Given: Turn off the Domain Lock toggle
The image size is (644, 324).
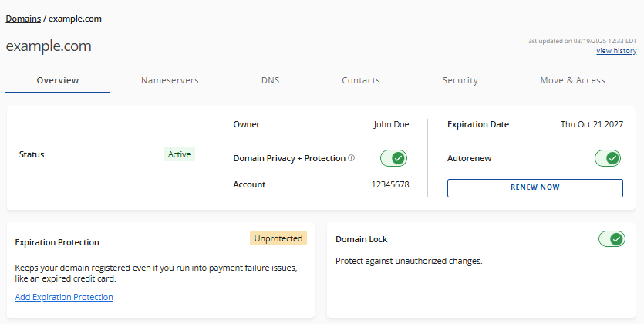Looking at the screenshot, I should (612, 239).
